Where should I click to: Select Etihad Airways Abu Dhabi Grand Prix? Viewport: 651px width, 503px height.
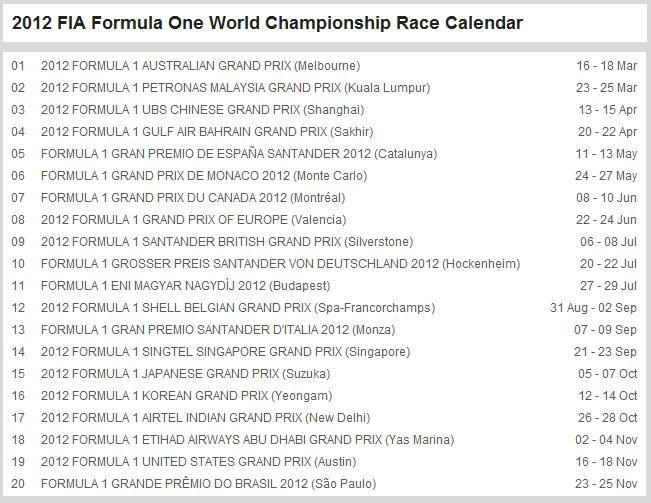click(x=247, y=440)
